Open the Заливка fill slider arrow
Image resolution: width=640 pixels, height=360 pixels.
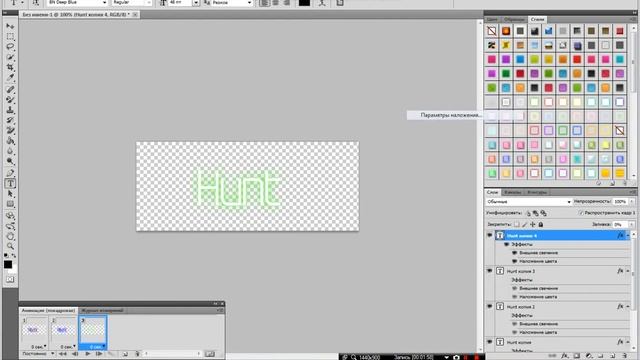(632, 224)
